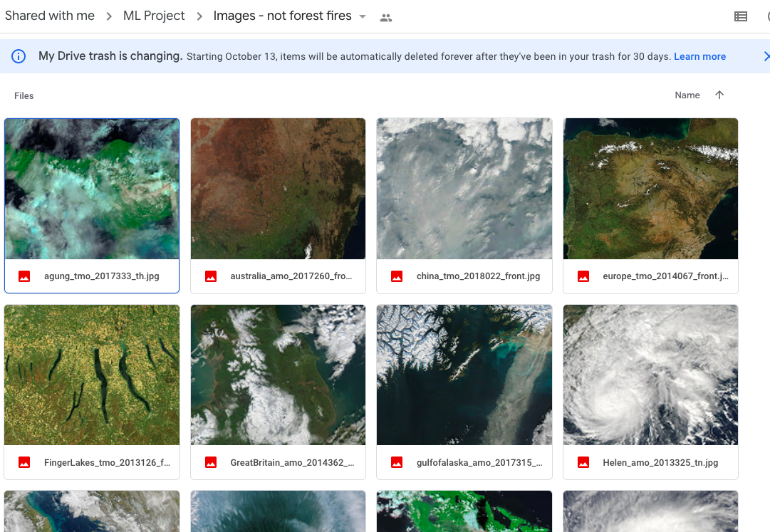Viewport: 770px width, 532px height.
Task: Click image file icon beside gulfofalaska_amo_2017315
Action: pos(397,462)
